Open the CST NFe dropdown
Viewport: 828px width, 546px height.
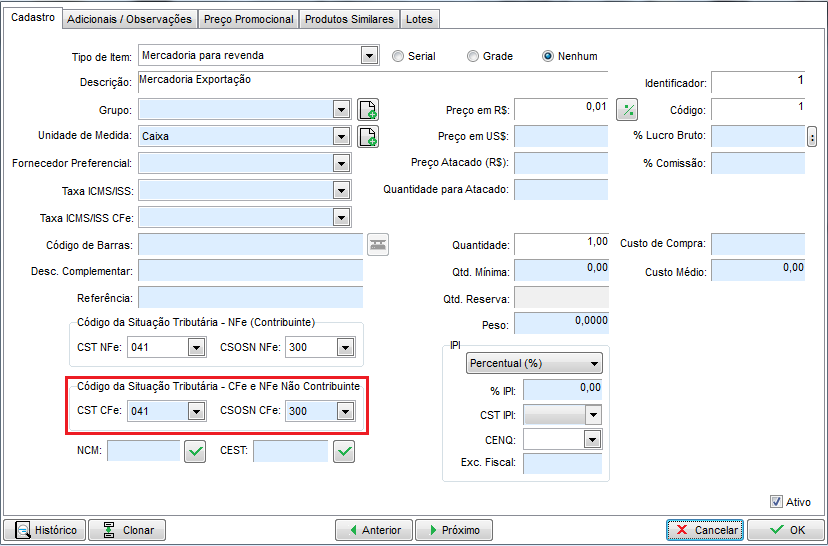195,348
